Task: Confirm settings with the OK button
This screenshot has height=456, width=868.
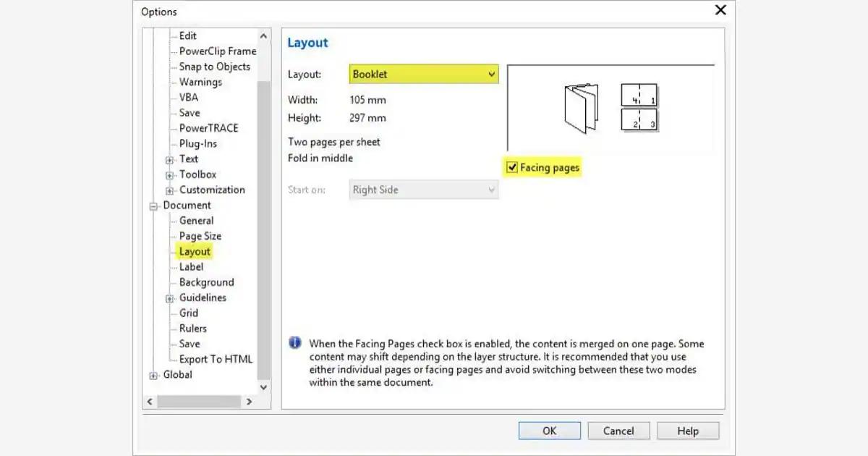Action: point(549,431)
